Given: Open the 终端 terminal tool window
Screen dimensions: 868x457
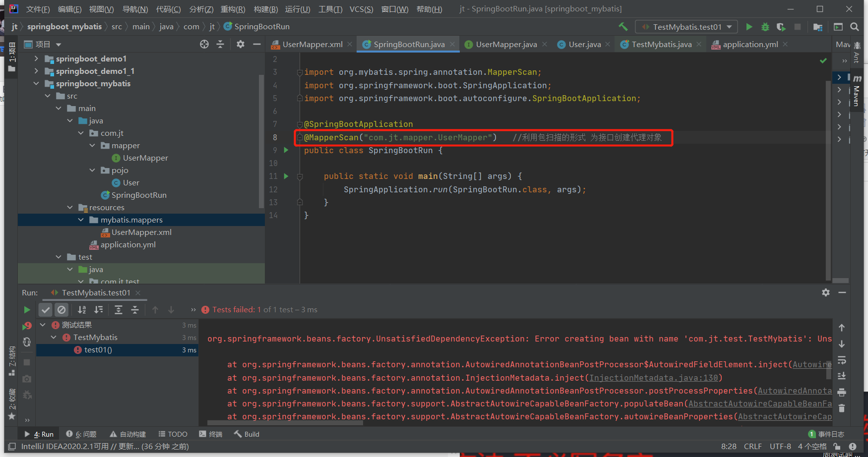Looking at the screenshot, I should [211, 434].
